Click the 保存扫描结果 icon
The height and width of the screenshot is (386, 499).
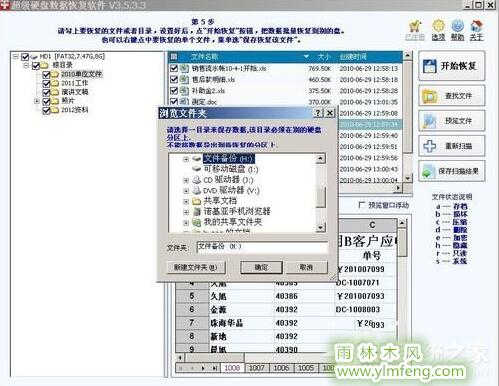[x=428, y=171]
